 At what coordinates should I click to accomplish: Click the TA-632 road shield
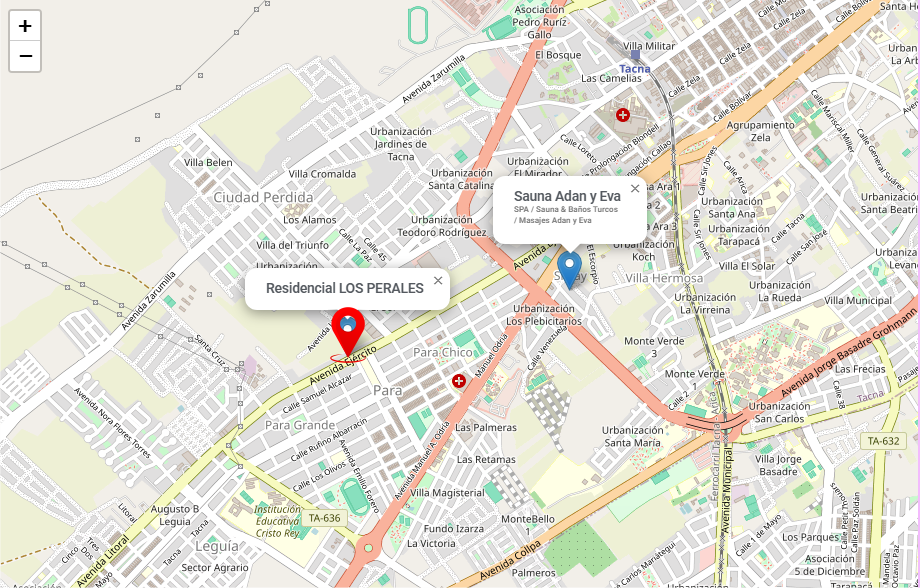pos(883,441)
